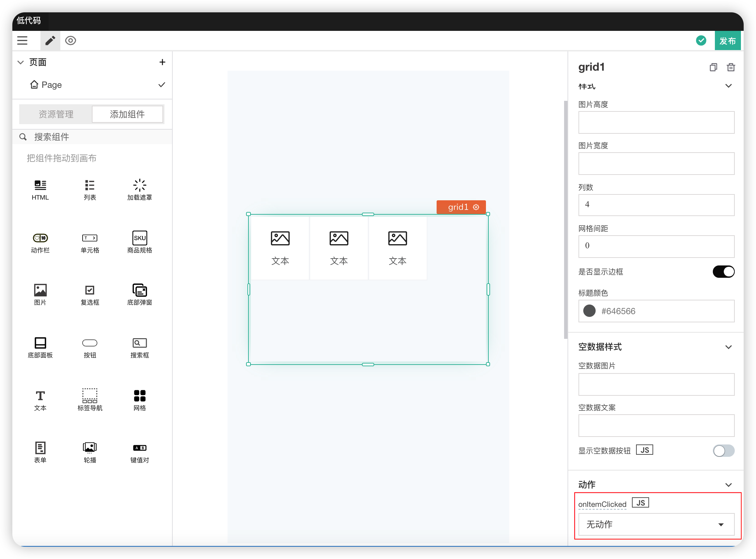The height and width of the screenshot is (559, 756).
Task: Click the gear icon on grid1 label
Action: (476, 207)
